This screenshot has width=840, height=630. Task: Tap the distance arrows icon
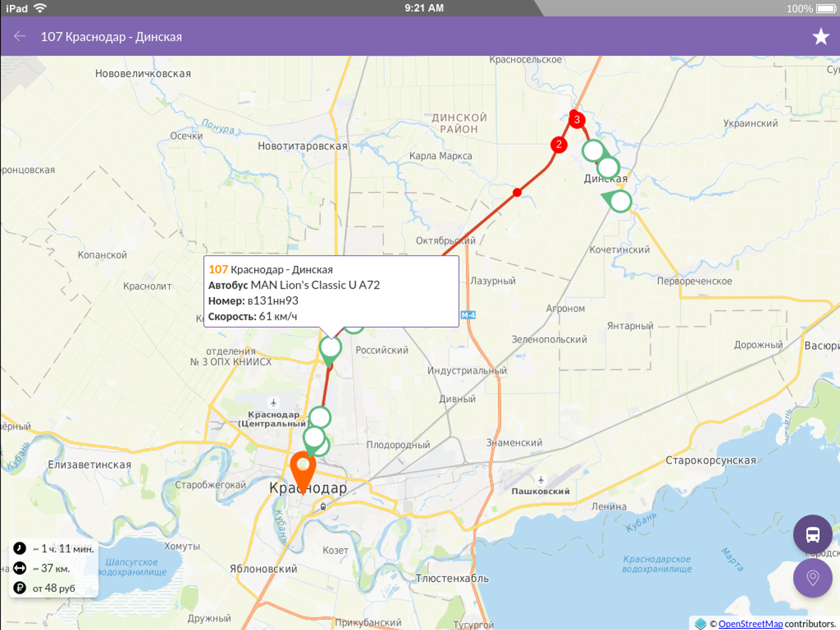coord(19,568)
